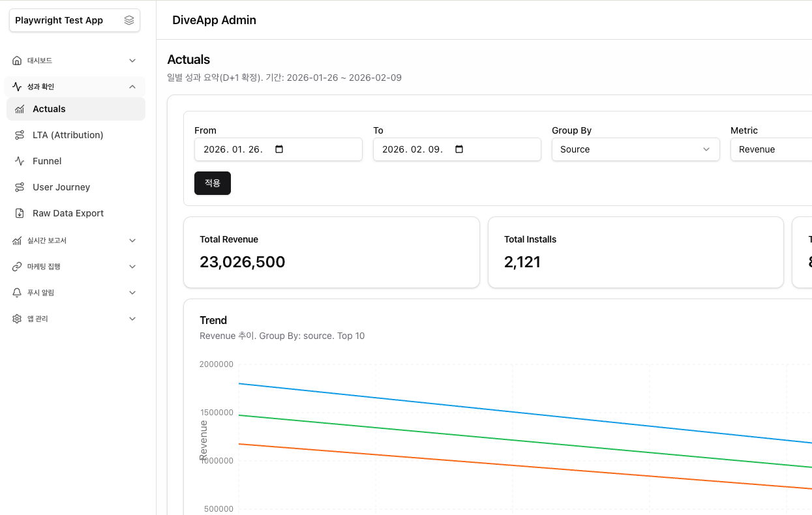Click the 1500000 y-axis label

coord(217,413)
